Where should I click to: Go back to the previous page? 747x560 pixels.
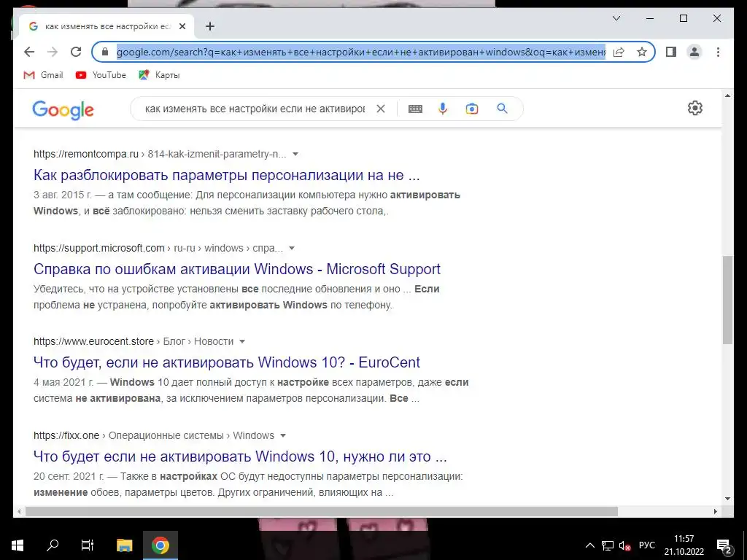29,52
